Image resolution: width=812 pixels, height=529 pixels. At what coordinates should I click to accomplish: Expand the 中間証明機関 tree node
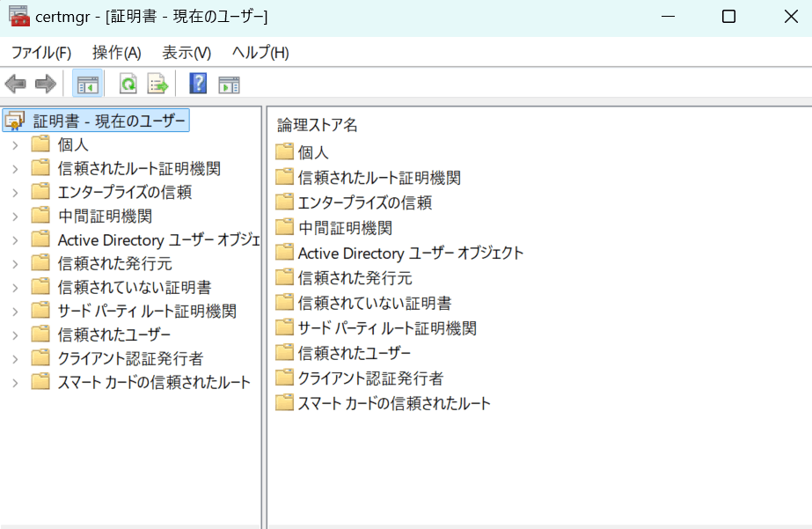pos(15,217)
